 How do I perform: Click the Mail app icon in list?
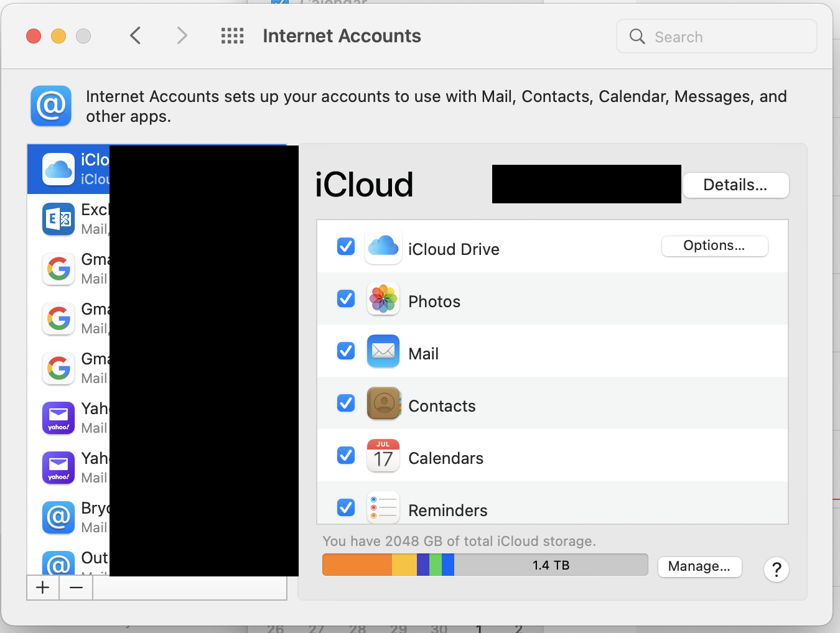point(383,351)
